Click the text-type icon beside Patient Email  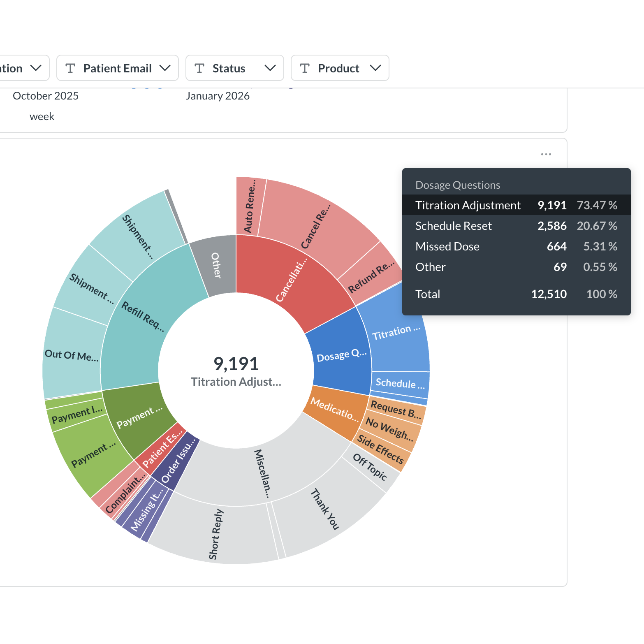point(70,68)
